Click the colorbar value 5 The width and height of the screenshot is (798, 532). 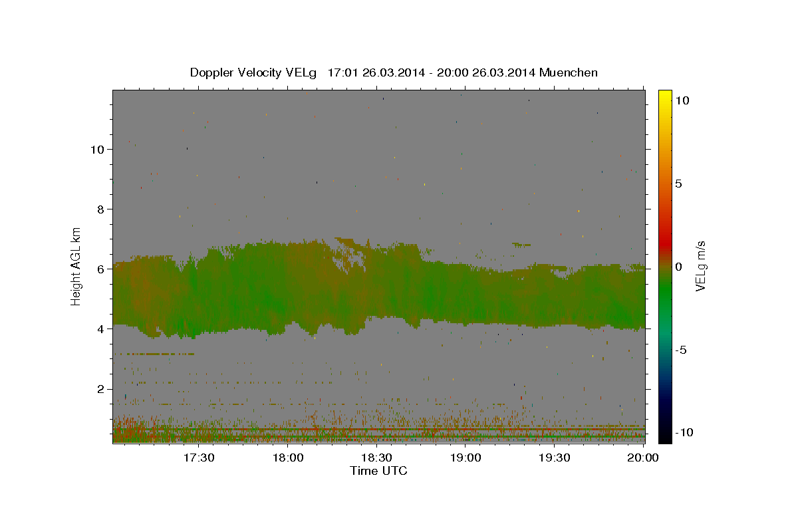click(678, 183)
